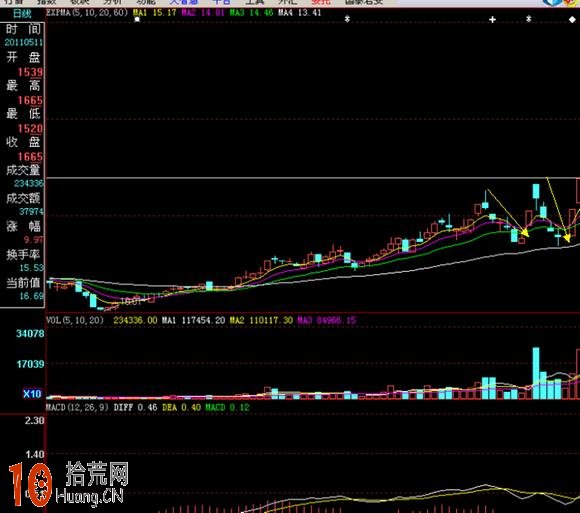Click the diamond marker on the top ruler
The image size is (580, 513).
tap(572, 20)
